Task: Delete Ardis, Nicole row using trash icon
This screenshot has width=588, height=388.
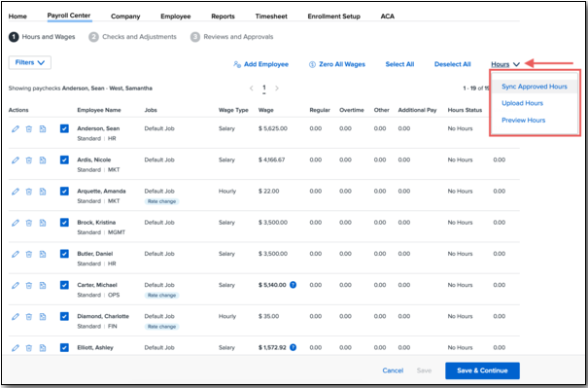Action: point(28,160)
